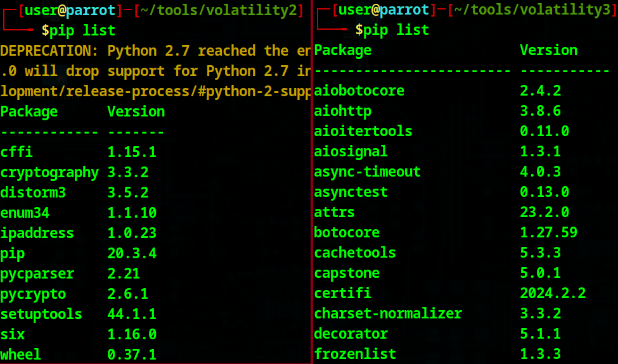Click the Version header in volatility2 terminal
Screen dimensions: 618x364
pos(136,112)
